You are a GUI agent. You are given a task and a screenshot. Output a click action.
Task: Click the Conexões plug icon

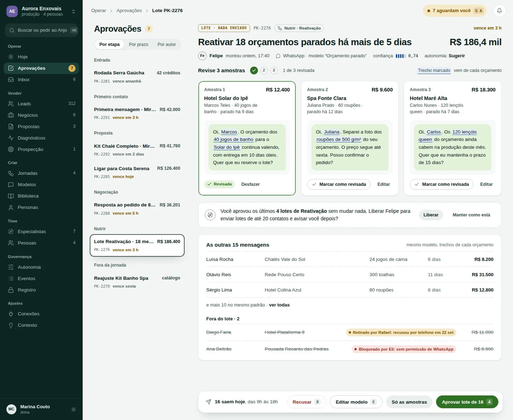pos(11,314)
